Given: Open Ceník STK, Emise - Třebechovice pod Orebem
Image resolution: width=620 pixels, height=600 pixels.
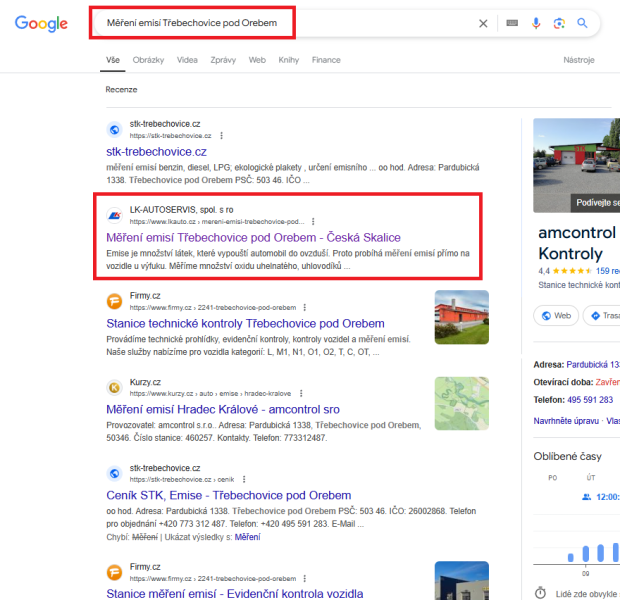Looking at the screenshot, I should [x=229, y=495].
